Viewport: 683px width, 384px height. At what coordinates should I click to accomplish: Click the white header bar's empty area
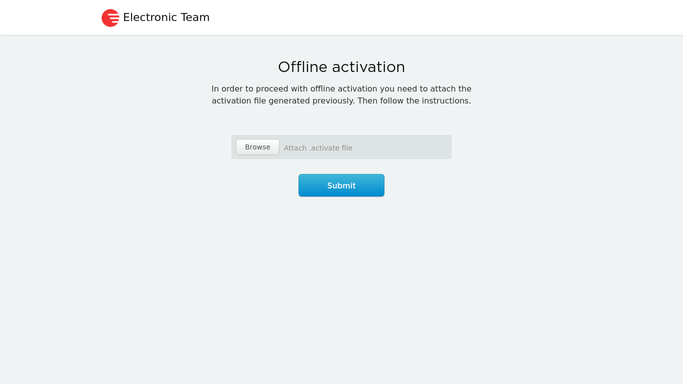point(436,17)
